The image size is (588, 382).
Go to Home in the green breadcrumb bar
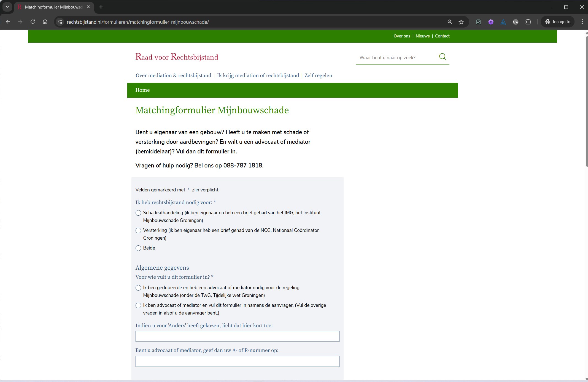(x=142, y=90)
